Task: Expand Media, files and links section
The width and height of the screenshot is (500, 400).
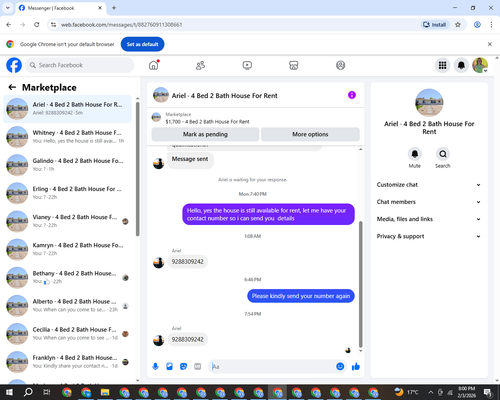Action: (429, 219)
